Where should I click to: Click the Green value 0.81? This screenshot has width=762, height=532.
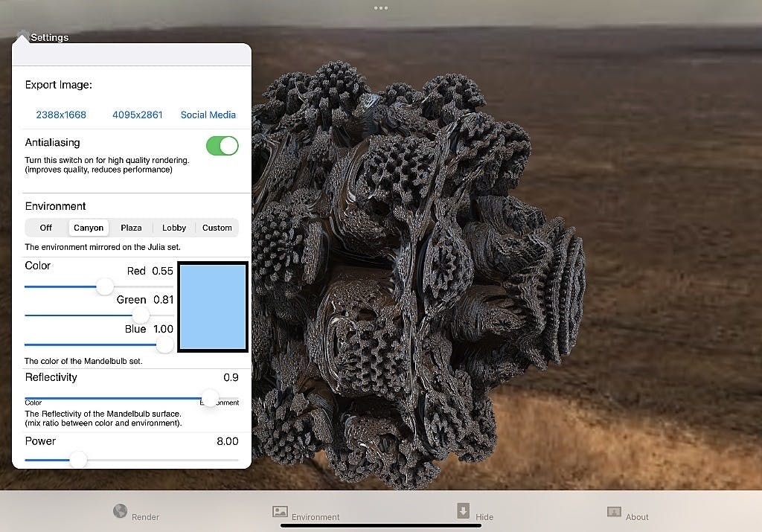tap(163, 300)
